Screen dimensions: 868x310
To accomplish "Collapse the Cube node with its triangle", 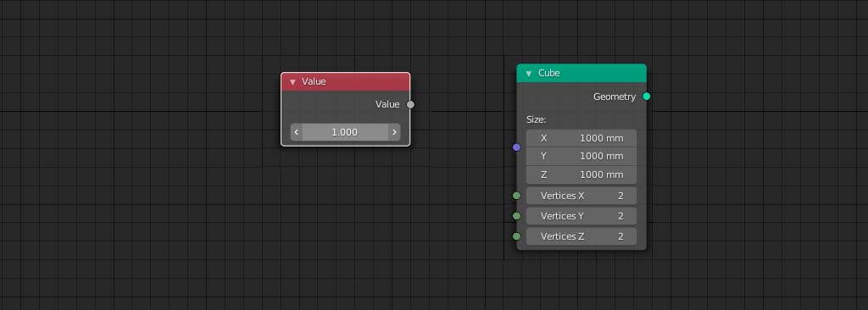I will click(529, 73).
